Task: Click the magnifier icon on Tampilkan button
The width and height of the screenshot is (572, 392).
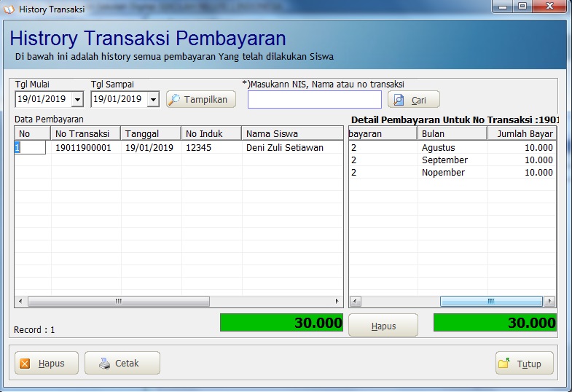Action: pos(175,99)
